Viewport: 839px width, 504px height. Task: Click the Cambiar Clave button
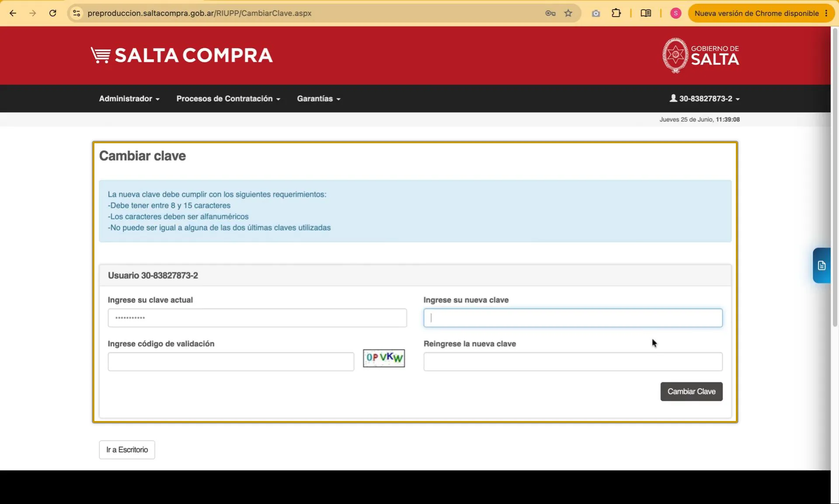(691, 392)
